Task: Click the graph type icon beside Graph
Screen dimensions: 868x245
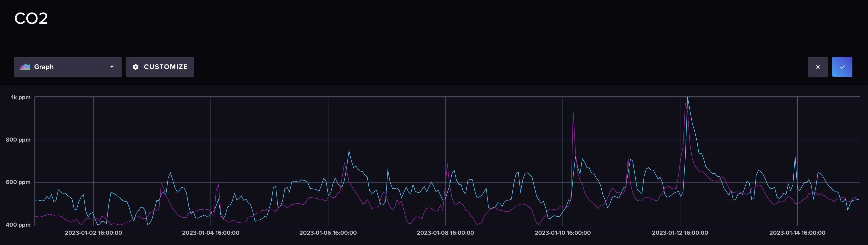Action: (x=25, y=67)
